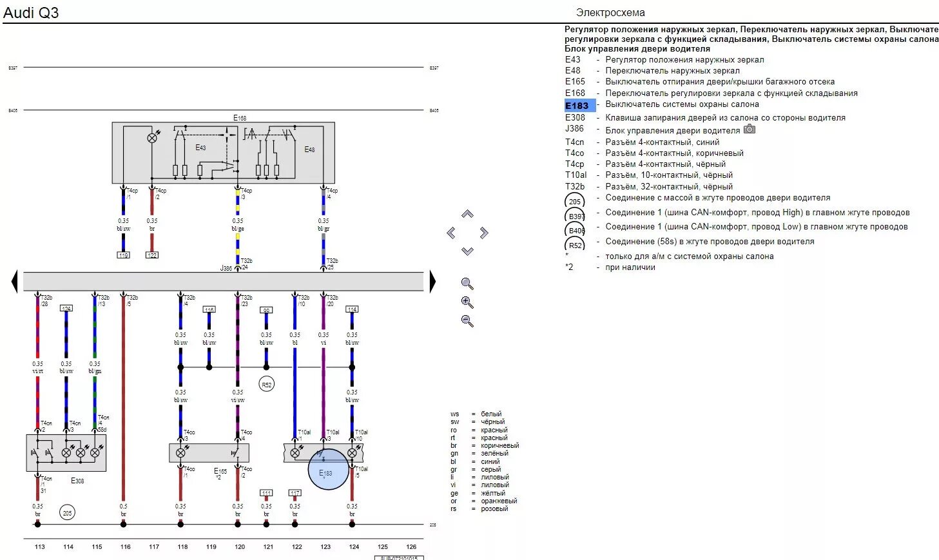Click the E48 label inside the switch block
The height and width of the screenshot is (560, 939).
pos(309,150)
